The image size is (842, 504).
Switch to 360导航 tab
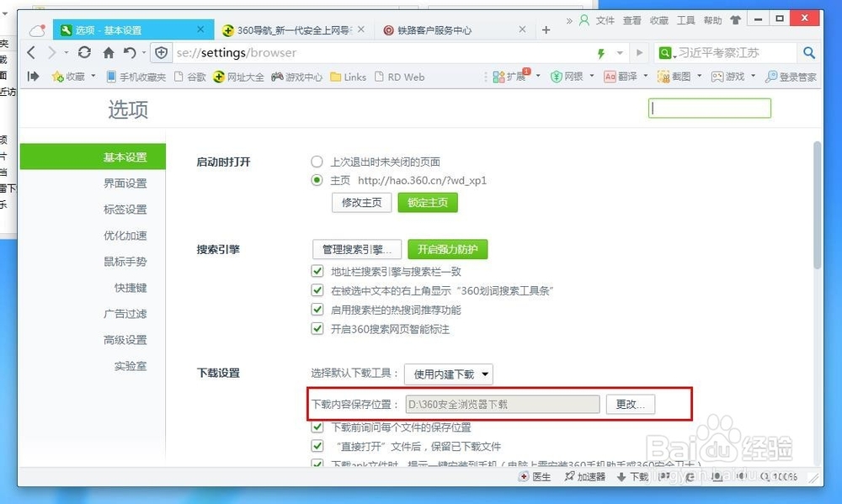(x=293, y=30)
